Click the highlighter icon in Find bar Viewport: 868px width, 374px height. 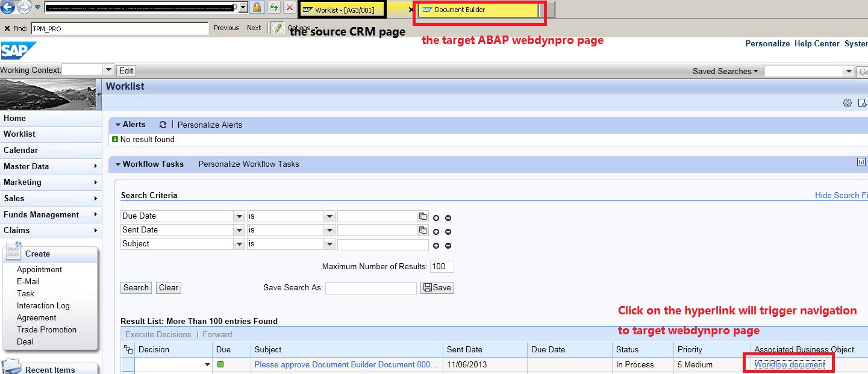(277, 28)
